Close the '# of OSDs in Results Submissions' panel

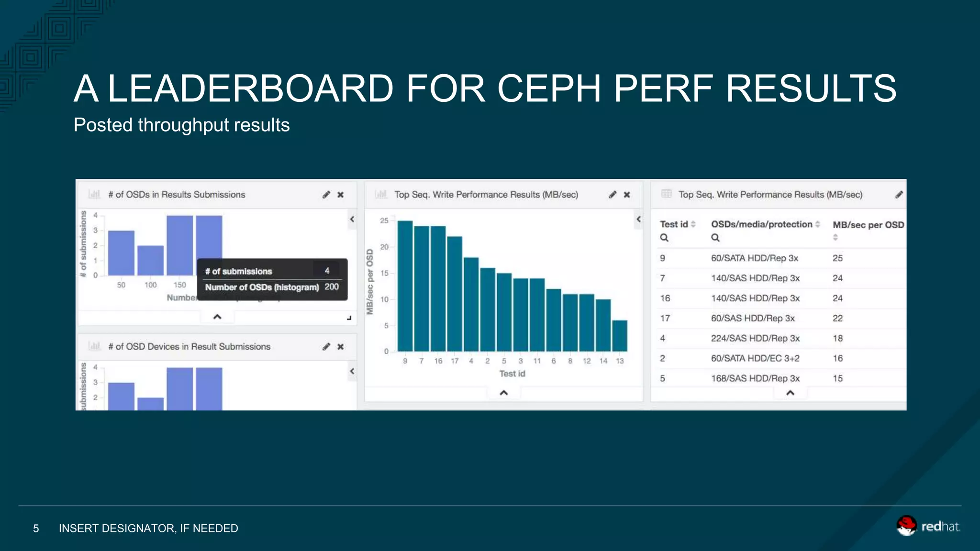(340, 195)
